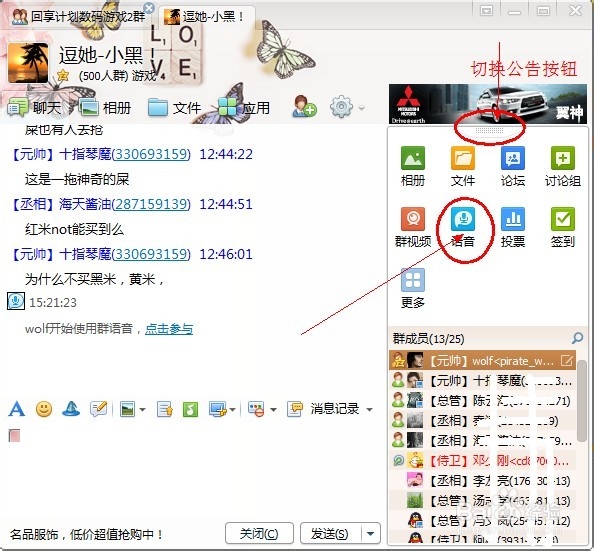Expand the 消息记录 dropdown arrow
This screenshot has height=551, width=594.
pyautogui.click(x=369, y=410)
